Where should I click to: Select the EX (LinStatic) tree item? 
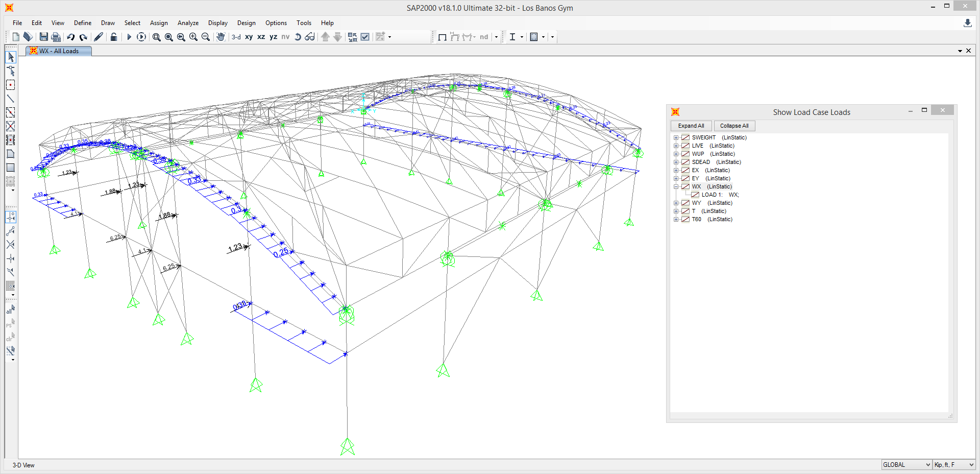pos(710,170)
